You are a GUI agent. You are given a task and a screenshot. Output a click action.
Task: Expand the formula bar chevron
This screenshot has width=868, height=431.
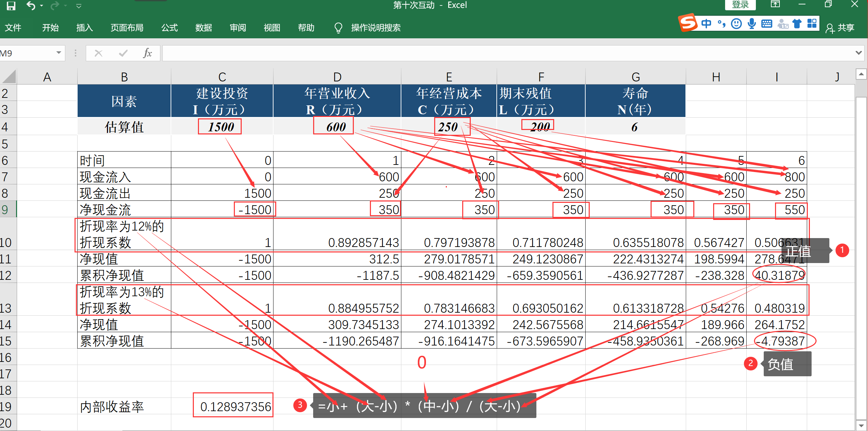858,53
